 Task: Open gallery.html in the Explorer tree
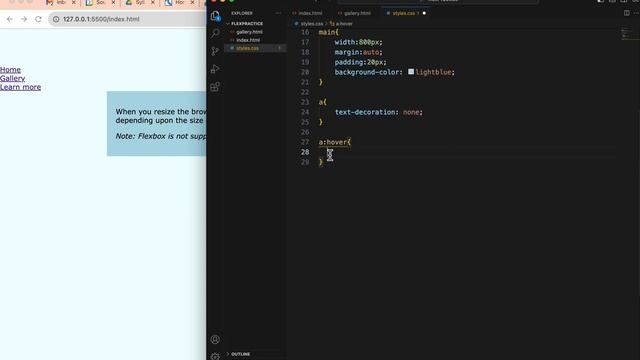coord(249,32)
